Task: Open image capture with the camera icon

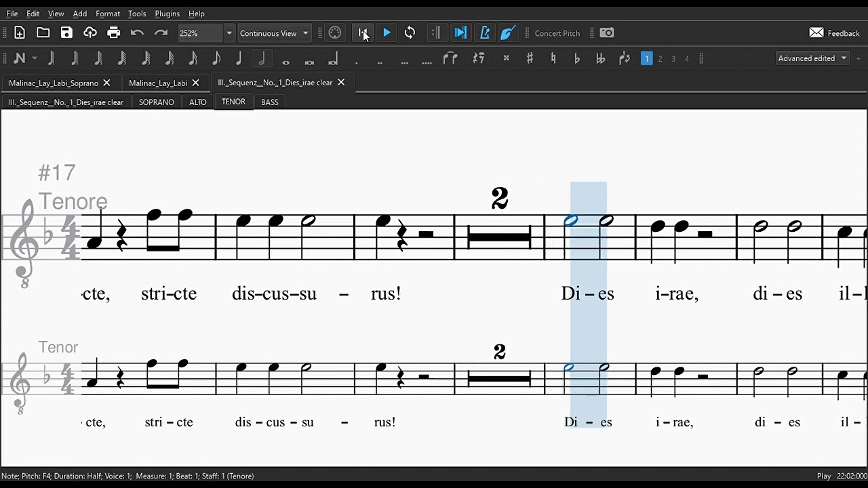Action: click(x=607, y=33)
